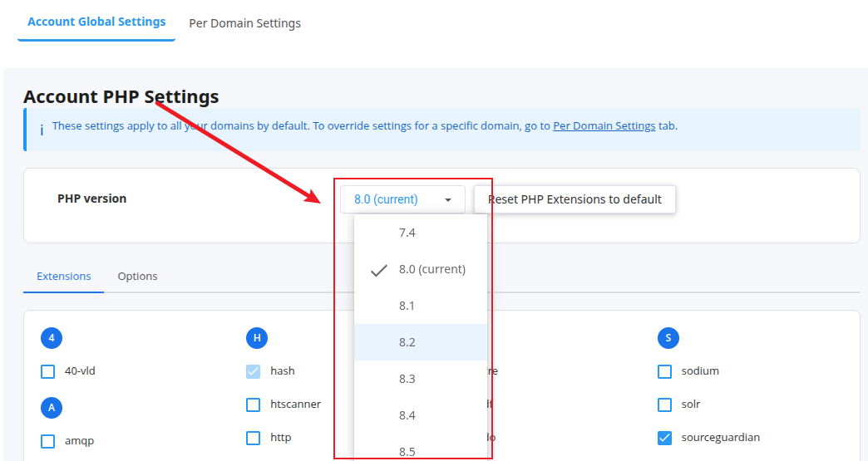Enable the sodium extension checkbox
Viewport: 868px width, 461px height.
click(x=664, y=371)
